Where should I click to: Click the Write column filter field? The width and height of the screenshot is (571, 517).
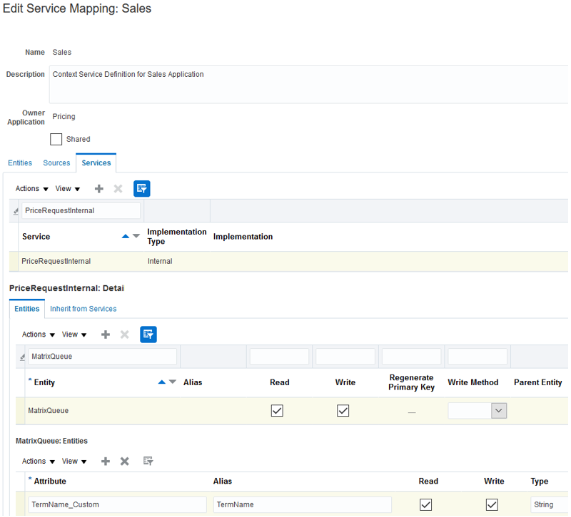(345, 356)
